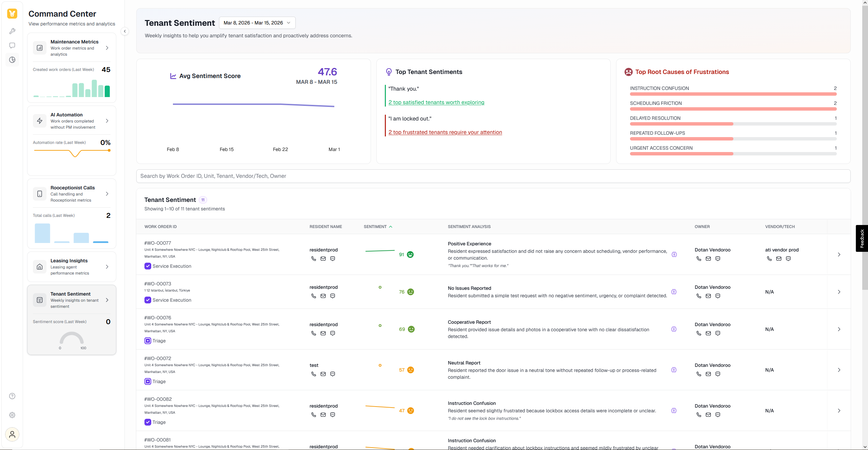Open the Mar 8 - Mar 15 date range dropdown
Viewport: 868px width, 450px height.
[x=257, y=23]
